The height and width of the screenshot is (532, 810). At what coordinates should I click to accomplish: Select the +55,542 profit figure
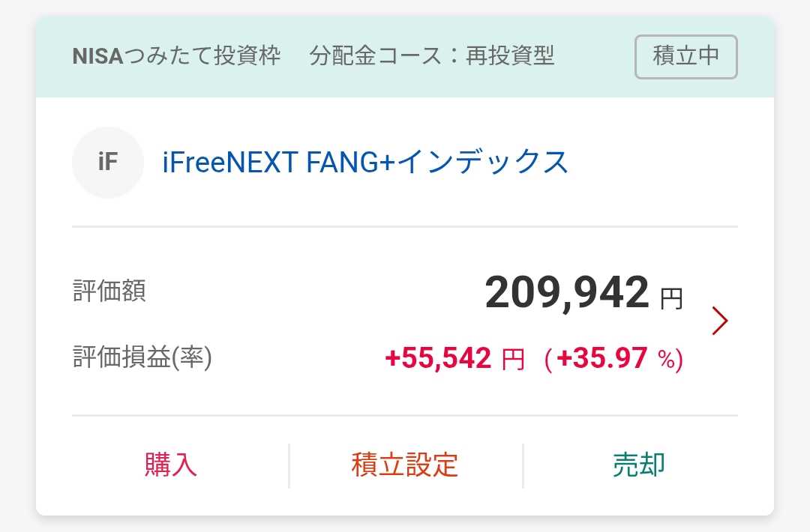pyautogui.click(x=438, y=360)
